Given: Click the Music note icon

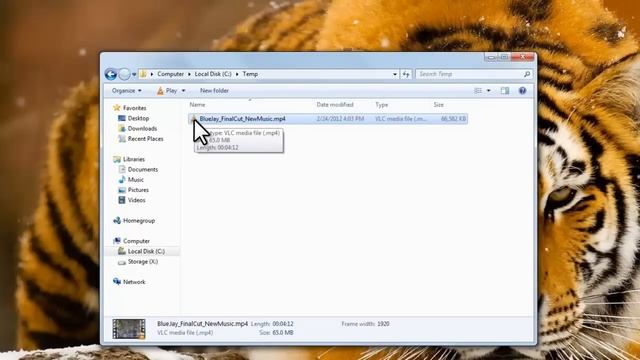Looking at the screenshot, I should [122, 180].
